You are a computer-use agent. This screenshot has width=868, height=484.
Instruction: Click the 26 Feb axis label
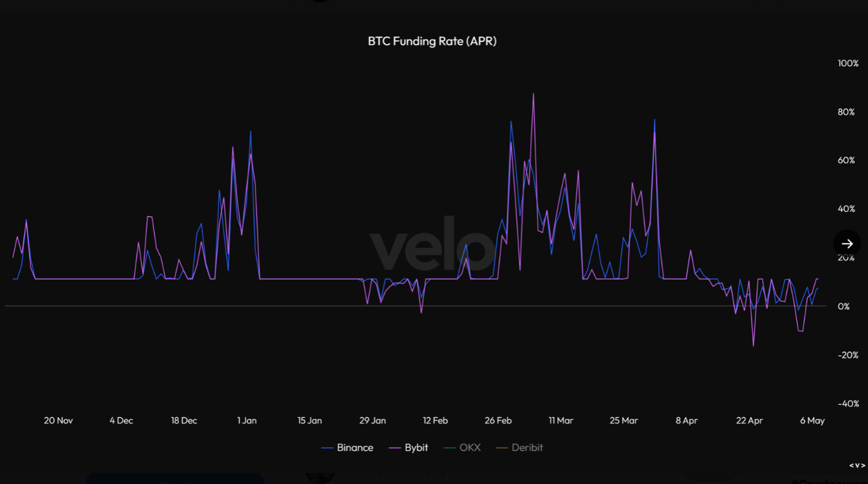pos(498,420)
